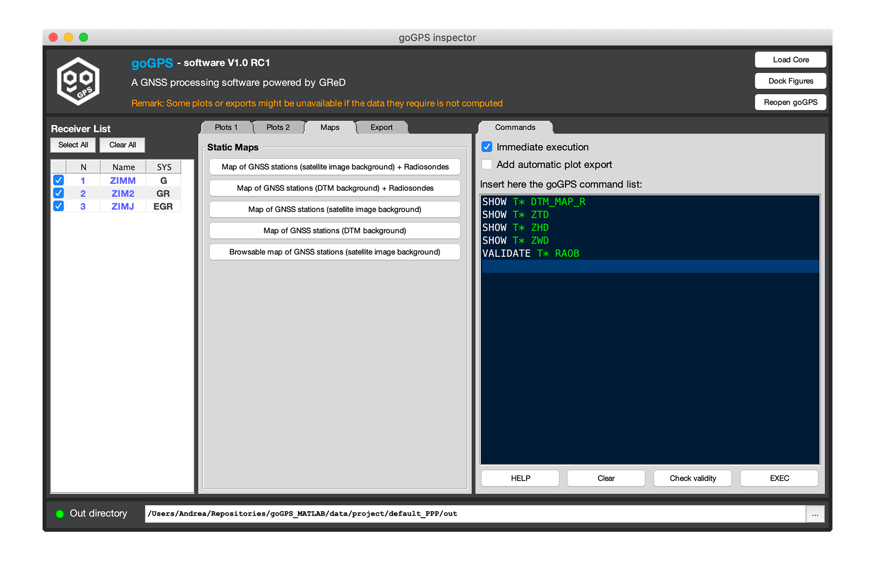
Task: Disable Immediate execution checkbox
Action: [x=487, y=147]
